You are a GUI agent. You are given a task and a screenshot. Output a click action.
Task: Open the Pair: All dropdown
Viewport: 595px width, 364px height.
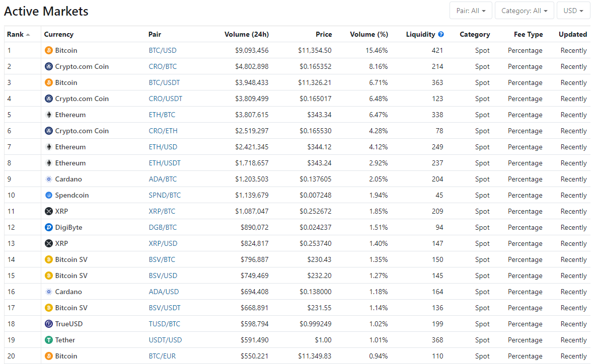(471, 11)
